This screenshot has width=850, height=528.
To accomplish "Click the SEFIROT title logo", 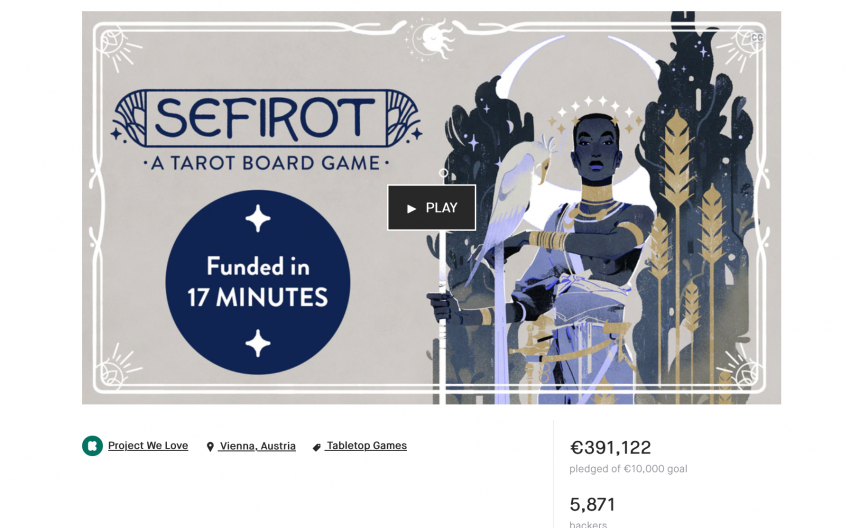I will [266, 118].
